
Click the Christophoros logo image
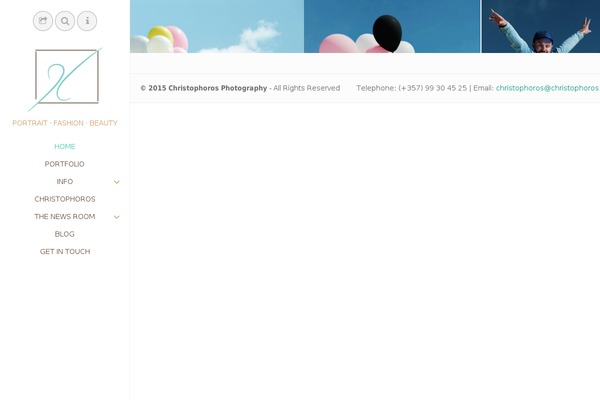point(65,80)
